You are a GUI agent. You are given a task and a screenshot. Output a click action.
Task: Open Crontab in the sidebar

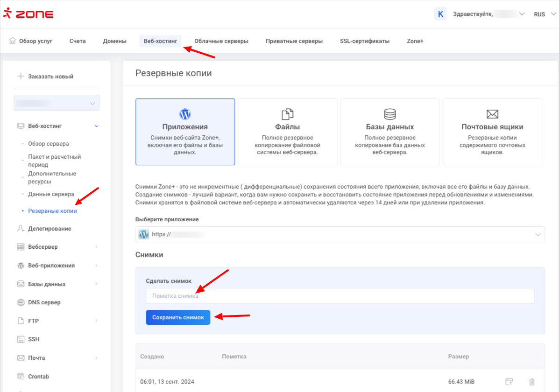[x=38, y=377]
